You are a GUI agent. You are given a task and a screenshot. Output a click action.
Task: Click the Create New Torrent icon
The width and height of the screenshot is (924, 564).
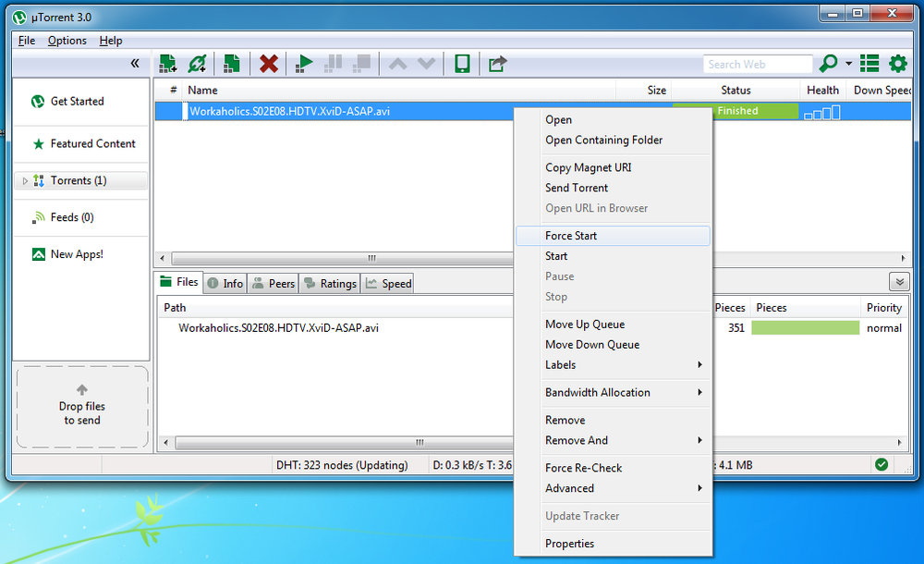click(232, 63)
